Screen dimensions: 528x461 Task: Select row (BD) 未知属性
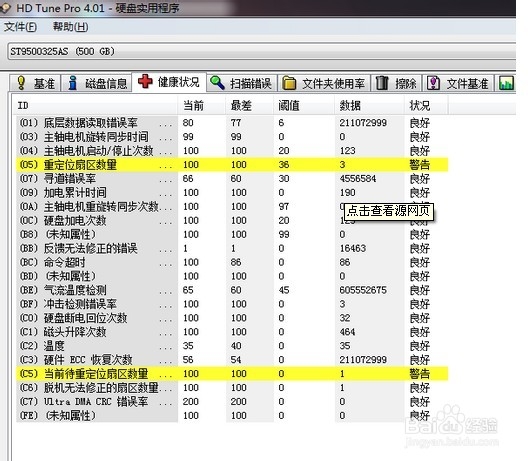point(232,276)
